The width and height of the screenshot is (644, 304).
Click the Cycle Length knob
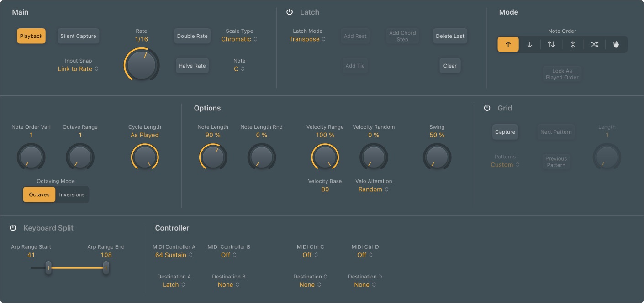[145, 157]
